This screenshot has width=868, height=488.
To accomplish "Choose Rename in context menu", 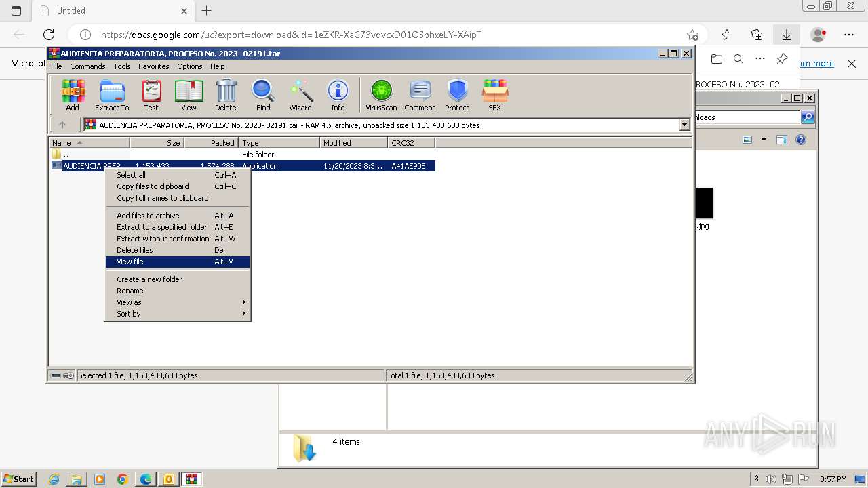I will (178, 291).
